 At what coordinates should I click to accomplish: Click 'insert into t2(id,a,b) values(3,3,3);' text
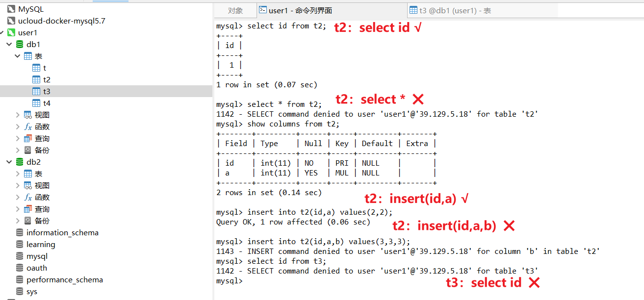[329, 242]
